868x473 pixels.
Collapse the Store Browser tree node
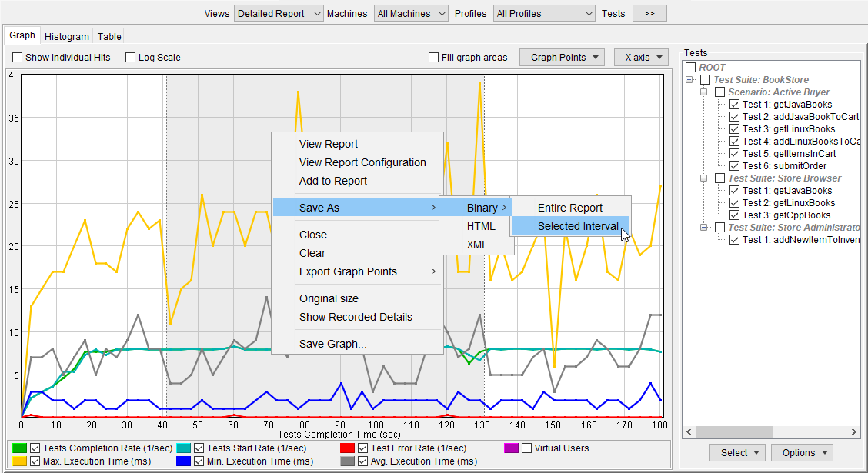coord(703,178)
